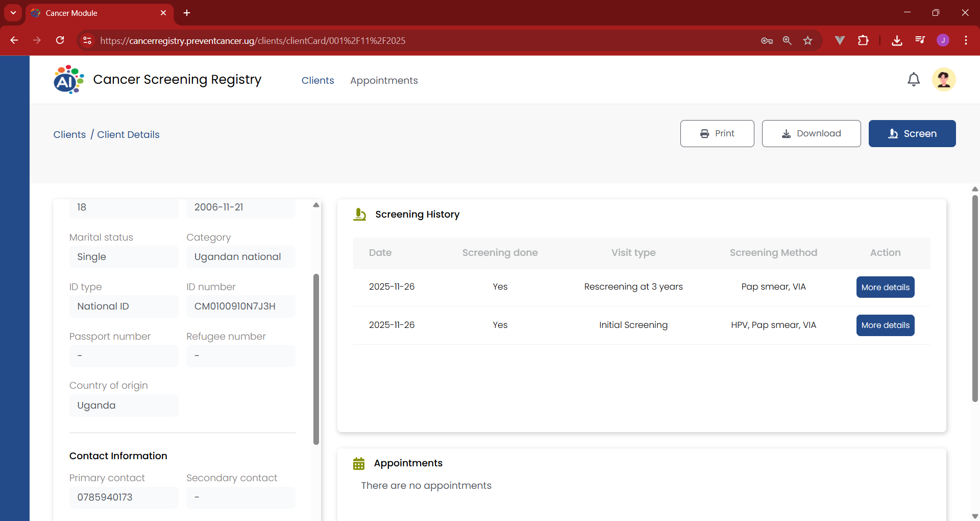This screenshot has height=521, width=980.
Task: Open the Appointments nav tab
Action: pos(384,80)
